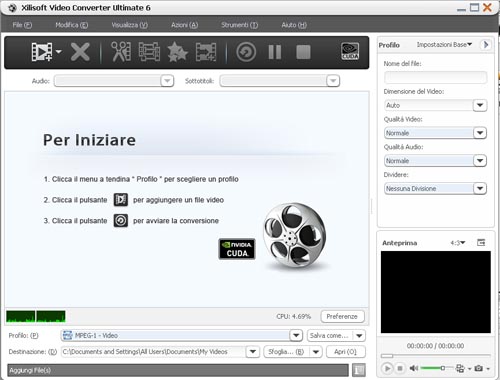Open the 4:3 aspect ratio dropdown
This screenshot has width=500, height=380.
tap(458, 243)
